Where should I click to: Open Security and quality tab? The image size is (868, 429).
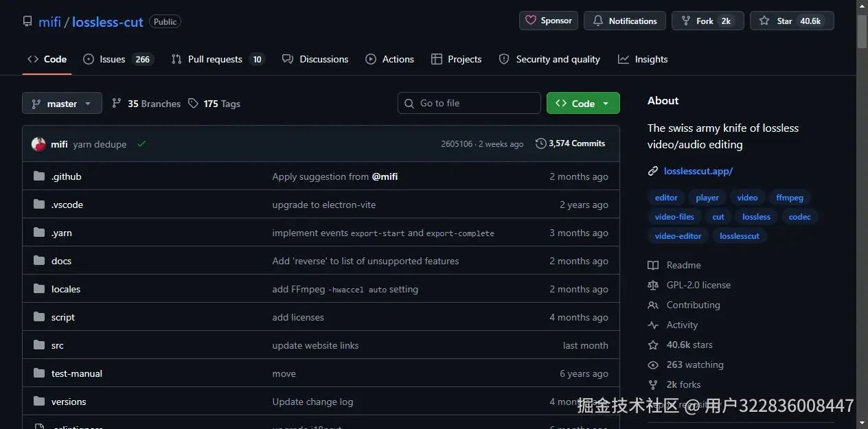[550, 59]
